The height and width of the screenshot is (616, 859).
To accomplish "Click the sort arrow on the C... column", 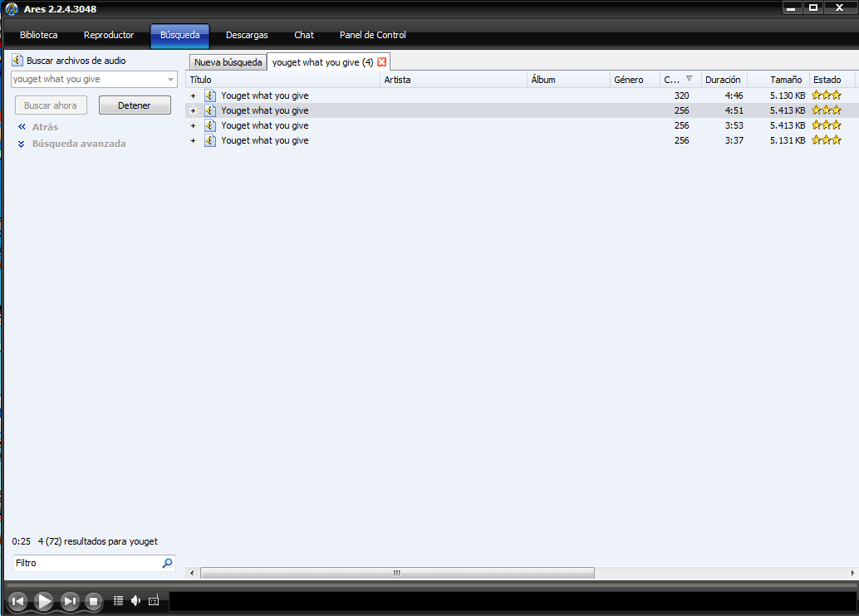I will click(x=690, y=79).
